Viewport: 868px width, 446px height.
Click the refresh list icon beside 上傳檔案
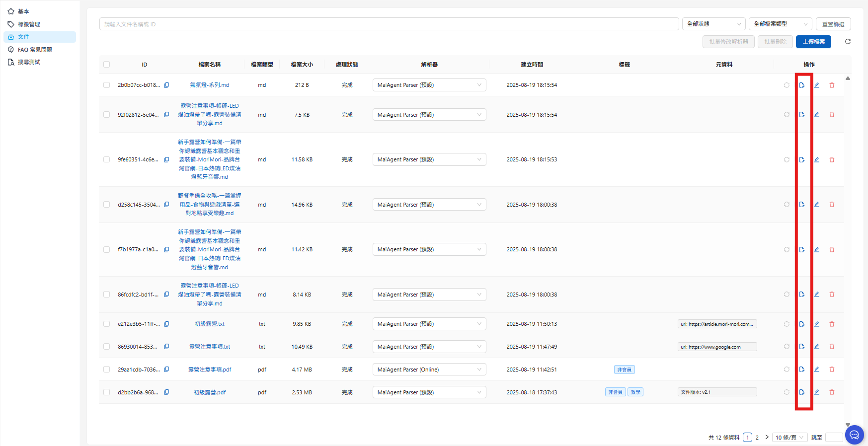[848, 42]
